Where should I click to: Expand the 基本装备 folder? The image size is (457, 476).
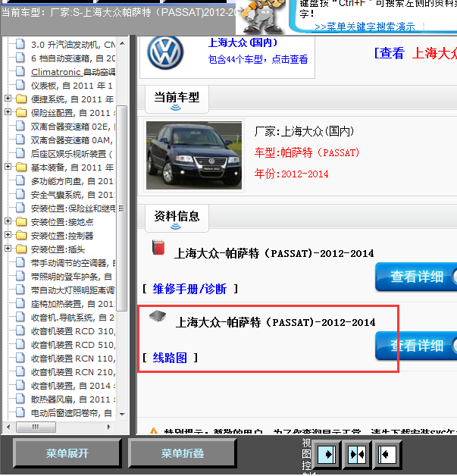coord(8,167)
